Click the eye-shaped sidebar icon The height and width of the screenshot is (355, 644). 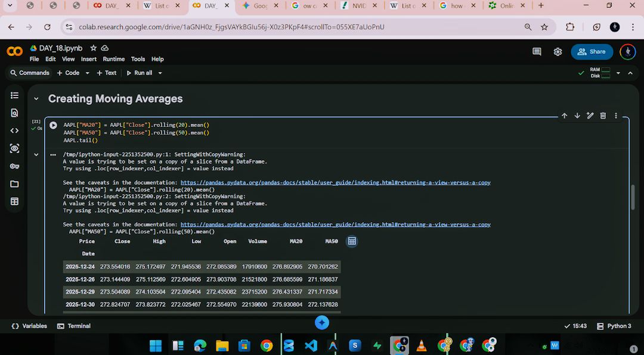pos(14,148)
